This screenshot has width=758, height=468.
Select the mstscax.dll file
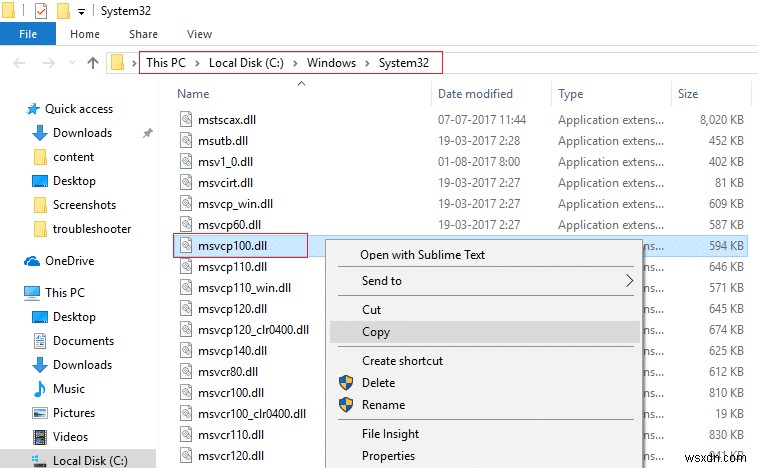pyautogui.click(x=227, y=120)
